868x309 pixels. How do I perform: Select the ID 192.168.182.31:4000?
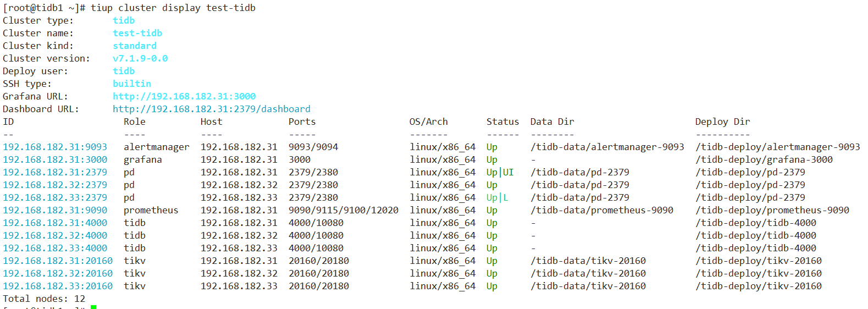point(55,223)
